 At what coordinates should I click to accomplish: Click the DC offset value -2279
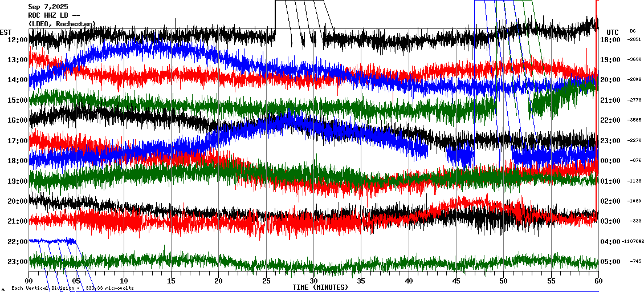click(x=634, y=141)
